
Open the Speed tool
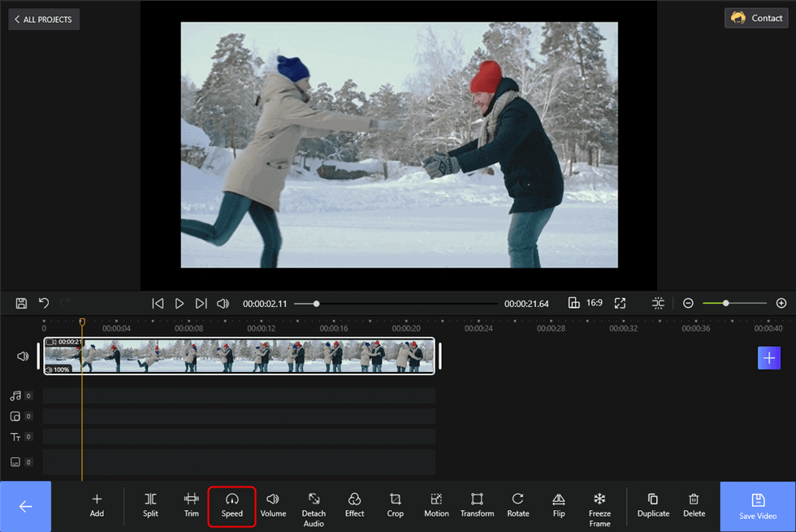pyautogui.click(x=232, y=506)
